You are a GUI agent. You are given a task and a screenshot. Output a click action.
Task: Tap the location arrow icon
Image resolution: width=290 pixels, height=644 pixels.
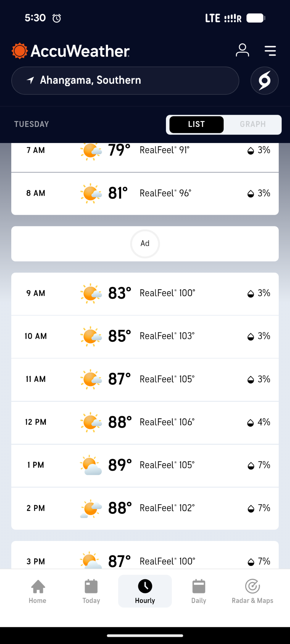click(30, 80)
